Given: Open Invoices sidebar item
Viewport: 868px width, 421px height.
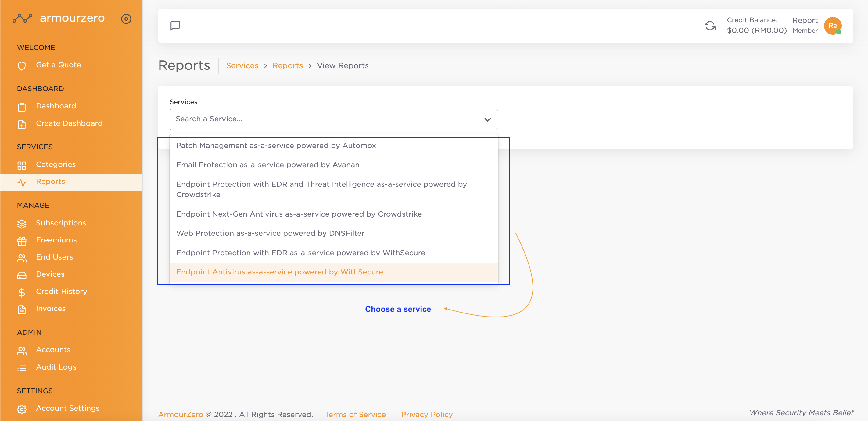Looking at the screenshot, I should click(51, 308).
